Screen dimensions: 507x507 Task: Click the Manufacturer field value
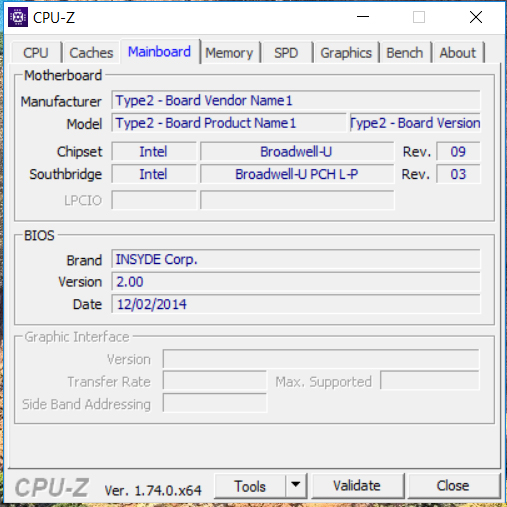pyautogui.click(x=296, y=100)
